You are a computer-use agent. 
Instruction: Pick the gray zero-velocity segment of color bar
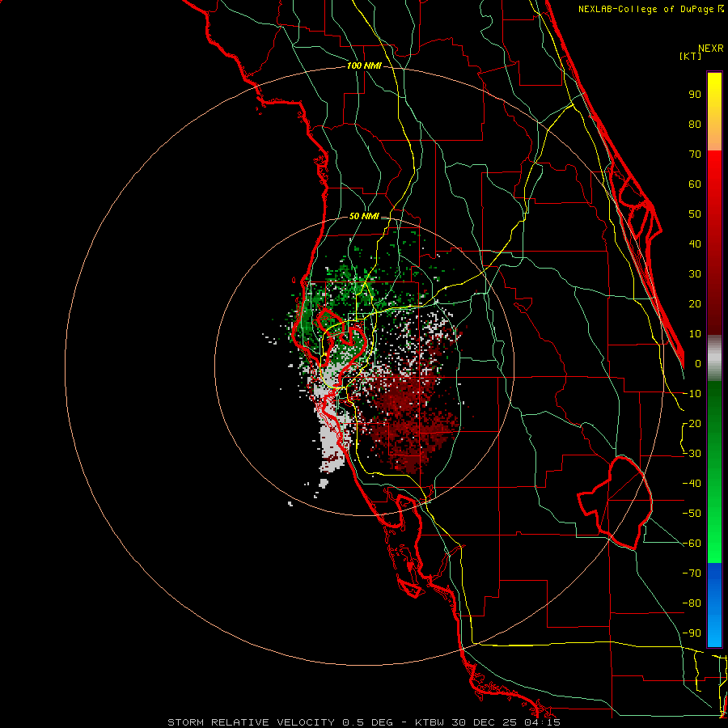coord(714,358)
